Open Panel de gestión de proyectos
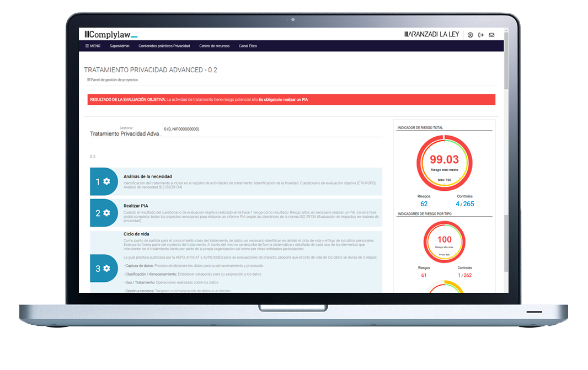Screen dimensions: 588x370 point(114,80)
